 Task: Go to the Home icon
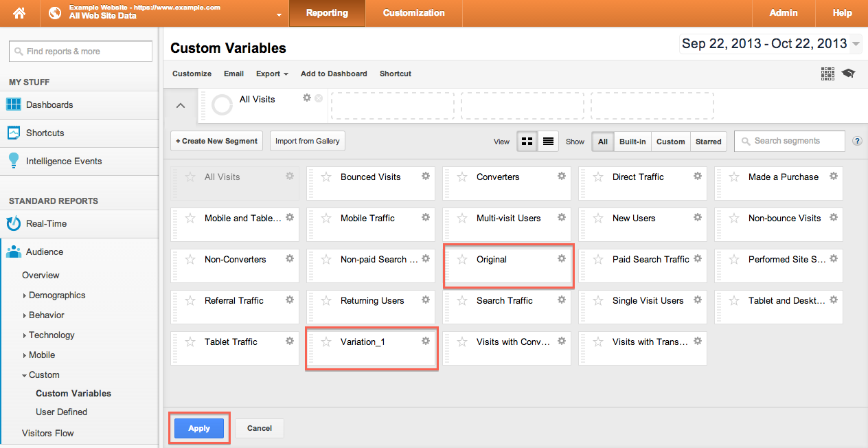pos(19,13)
